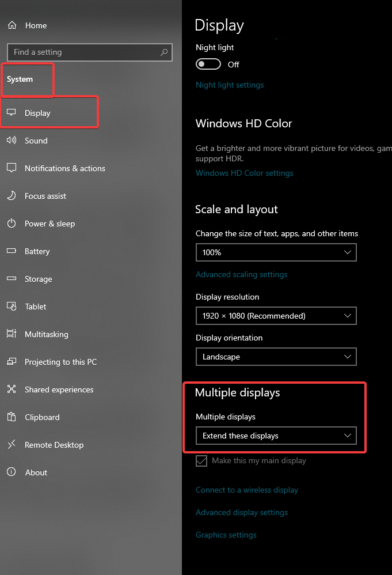Open Advanced scaling settings link
This screenshot has width=392, height=575.
241,275
